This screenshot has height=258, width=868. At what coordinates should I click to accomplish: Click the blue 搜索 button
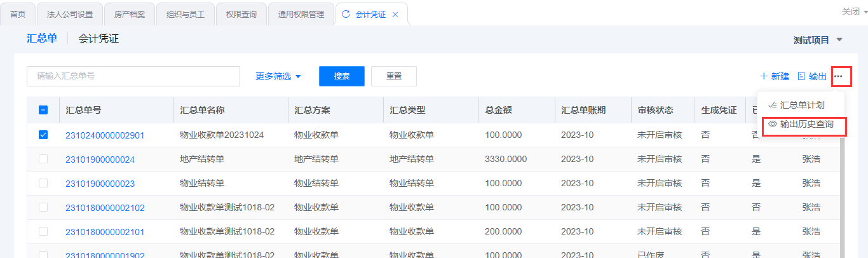342,76
